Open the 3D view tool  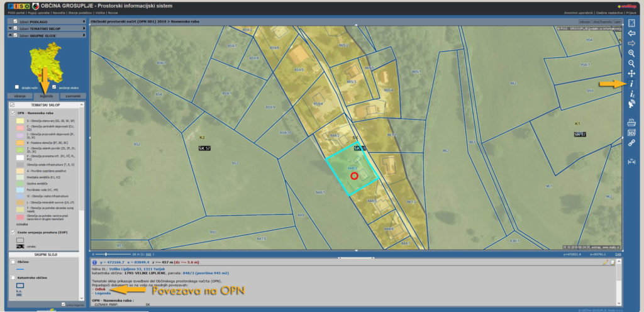point(631,133)
